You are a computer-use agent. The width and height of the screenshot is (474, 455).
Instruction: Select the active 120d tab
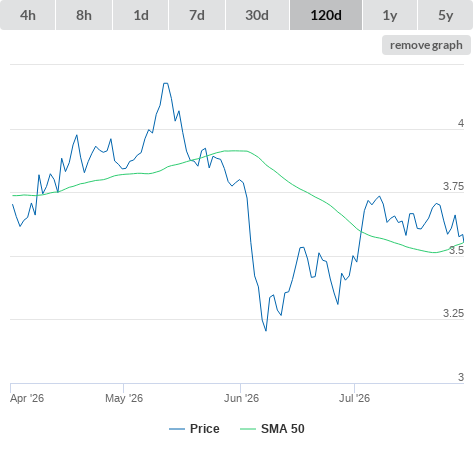click(x=326, y=15)
